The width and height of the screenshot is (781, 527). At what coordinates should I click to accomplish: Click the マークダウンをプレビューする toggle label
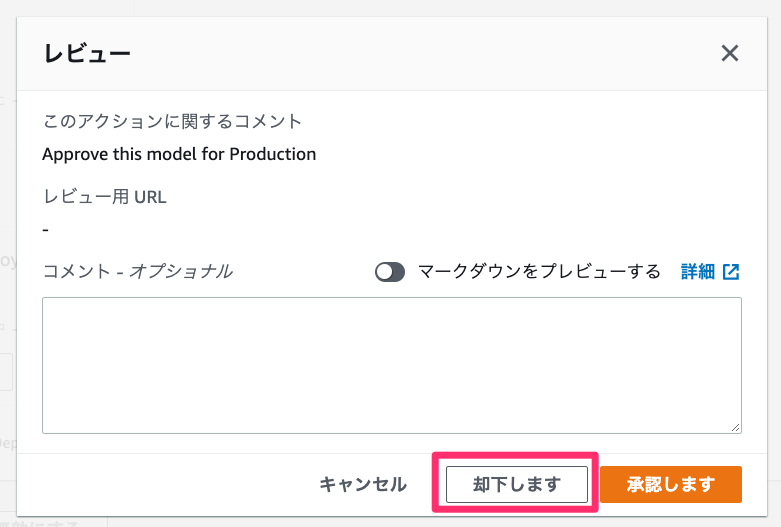tap(539, 271)
